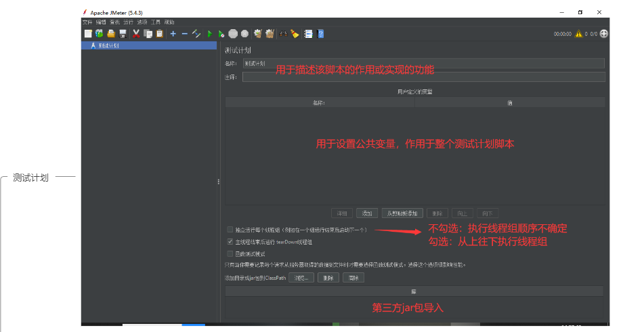Open the 运行 menu
The image size is (644, 332).
[128, 22]
